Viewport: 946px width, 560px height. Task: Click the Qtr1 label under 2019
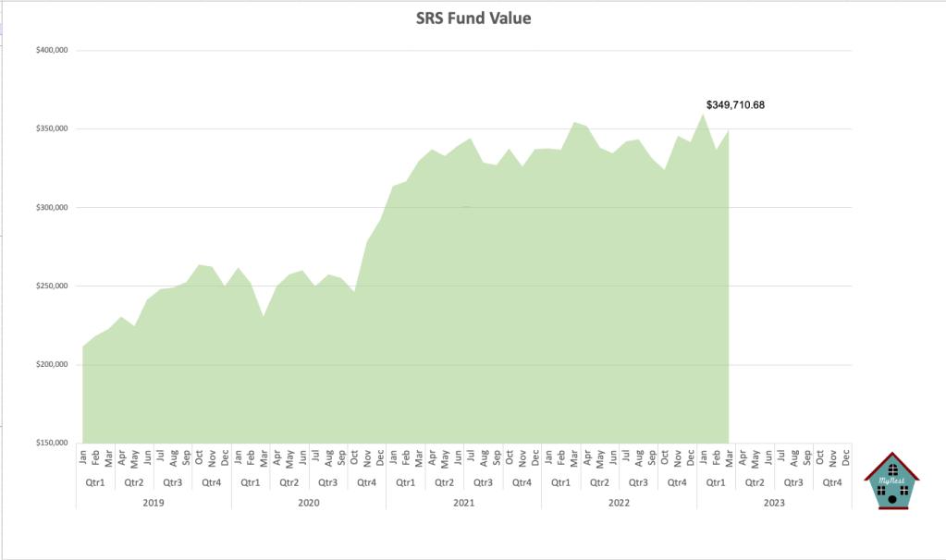[x=95, y=482]
